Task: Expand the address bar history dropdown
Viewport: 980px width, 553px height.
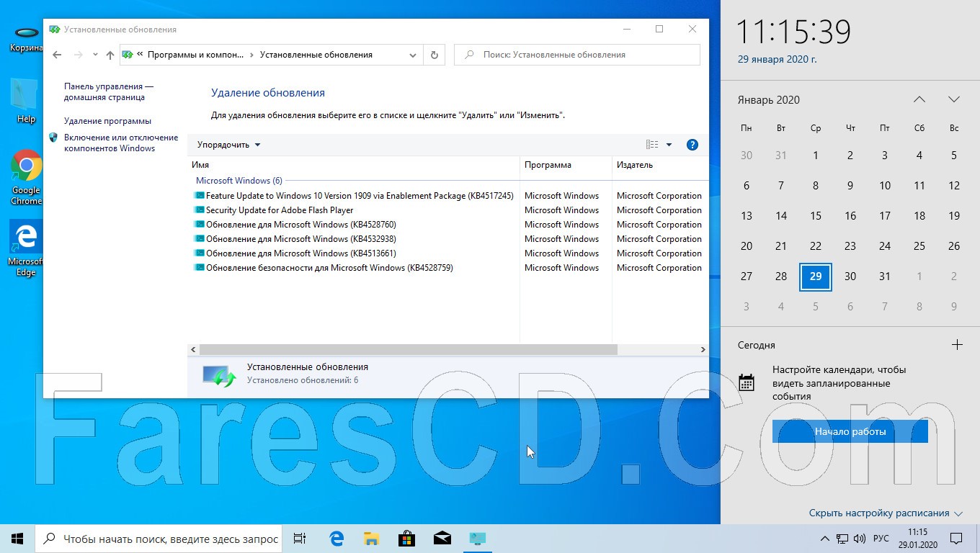Action: pyautogui.click(x=413, y=55)
